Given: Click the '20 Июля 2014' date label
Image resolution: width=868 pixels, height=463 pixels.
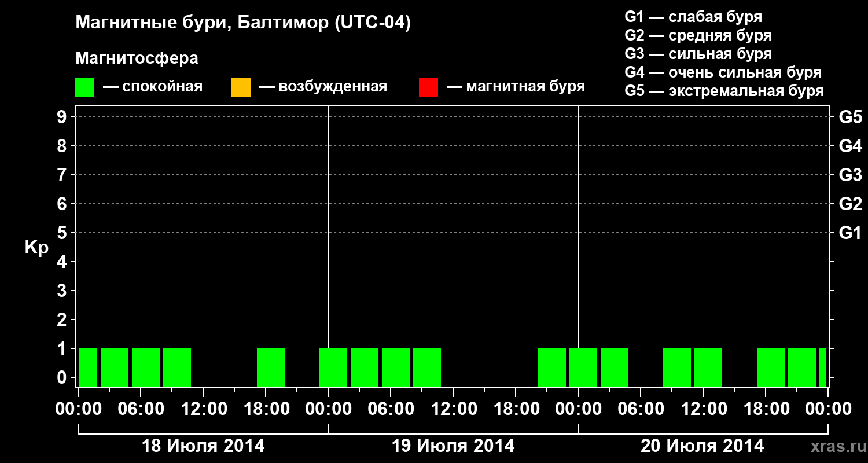Looking at the screenshot, I should pyautogui.click(x=703, y=446).
